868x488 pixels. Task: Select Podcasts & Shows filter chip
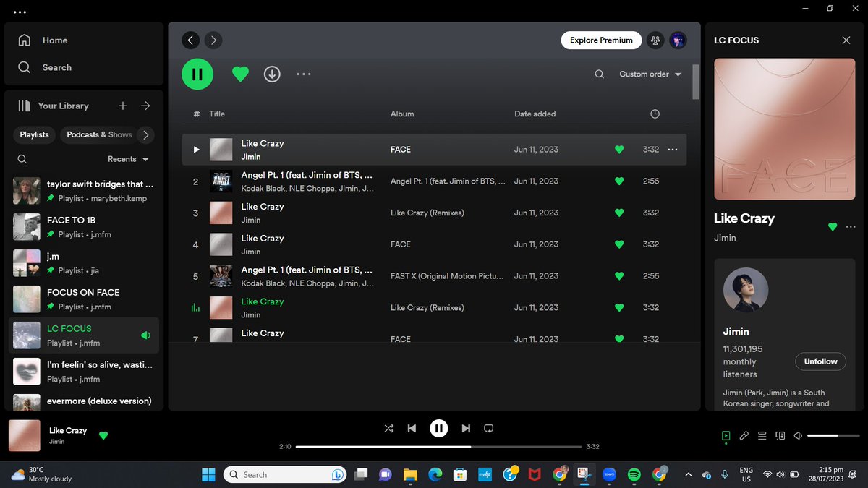point(99,134)
